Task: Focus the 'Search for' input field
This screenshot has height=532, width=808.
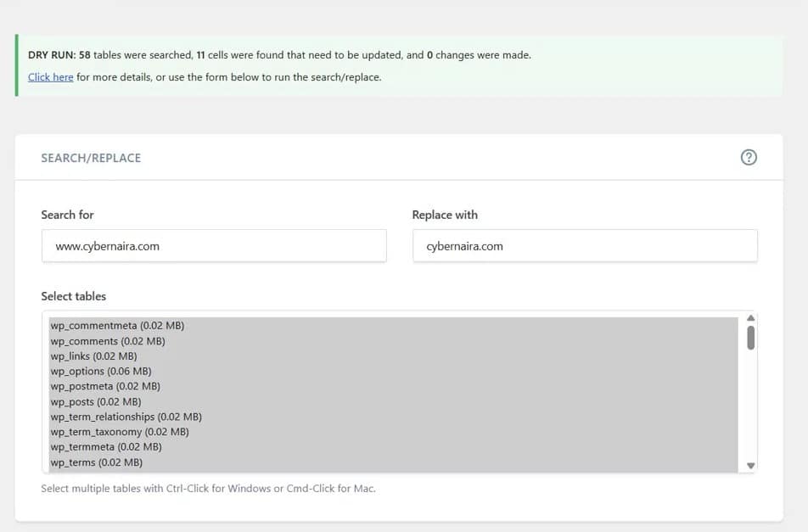Action: [214, 246]
